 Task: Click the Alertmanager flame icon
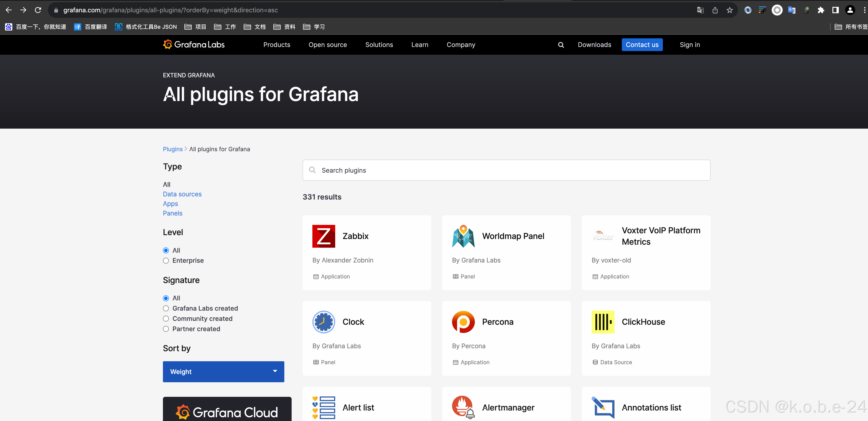point(463,408)
